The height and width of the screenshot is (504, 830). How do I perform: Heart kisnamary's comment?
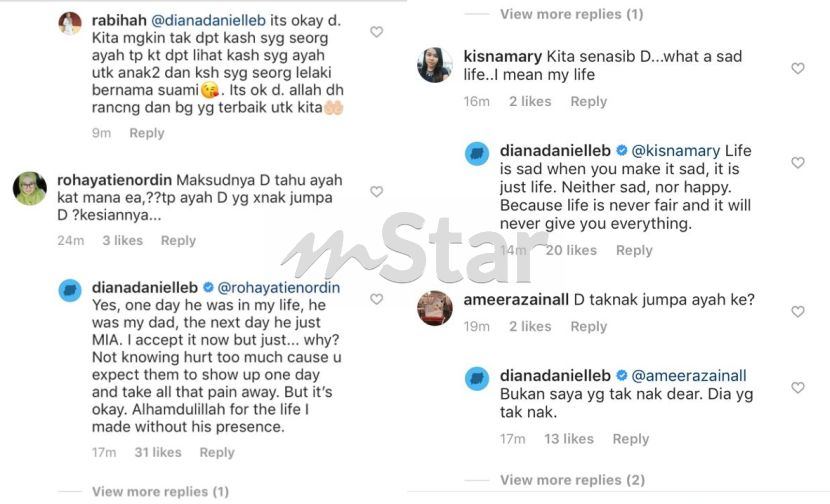click(798, 68)
